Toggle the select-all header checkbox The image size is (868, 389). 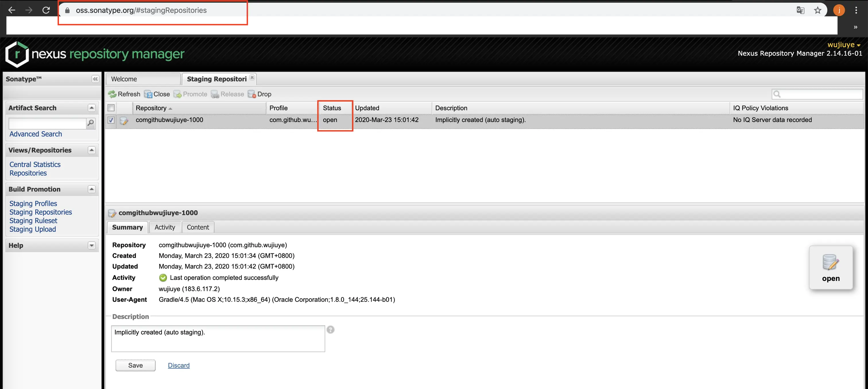[x=111, y=108]
